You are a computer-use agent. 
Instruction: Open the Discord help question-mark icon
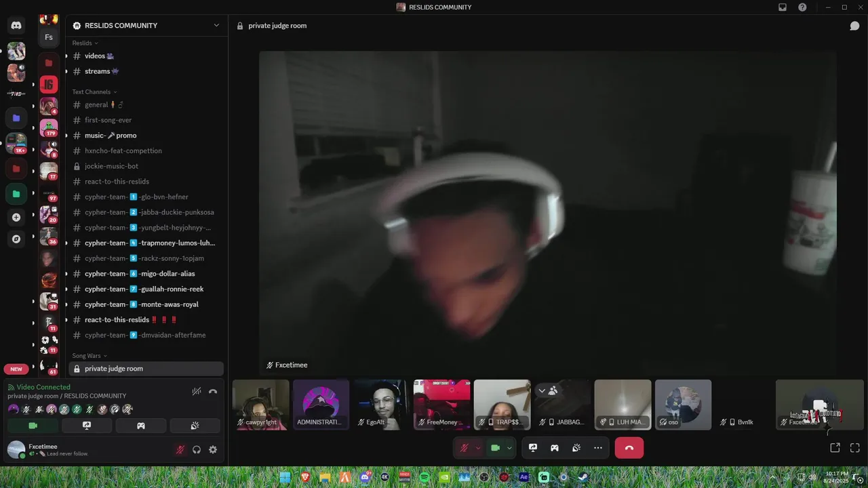pos(803,7)
